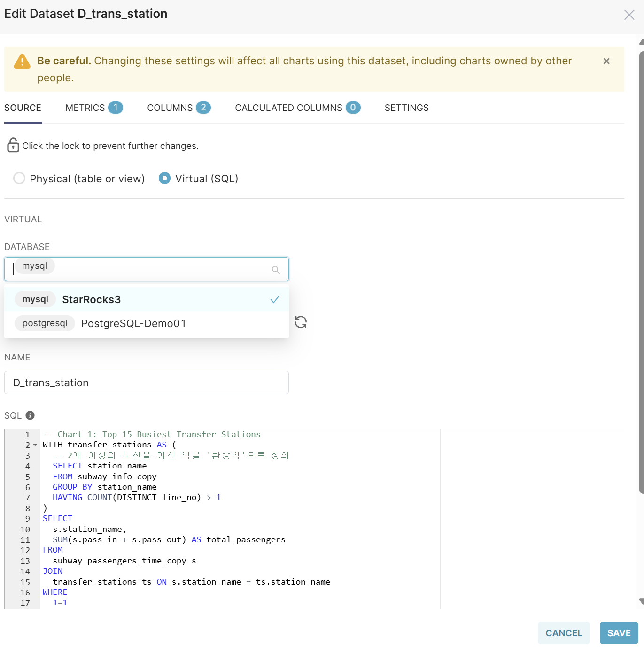
Task: Close the Edit Dataset dialog
Action: point(629,15)
